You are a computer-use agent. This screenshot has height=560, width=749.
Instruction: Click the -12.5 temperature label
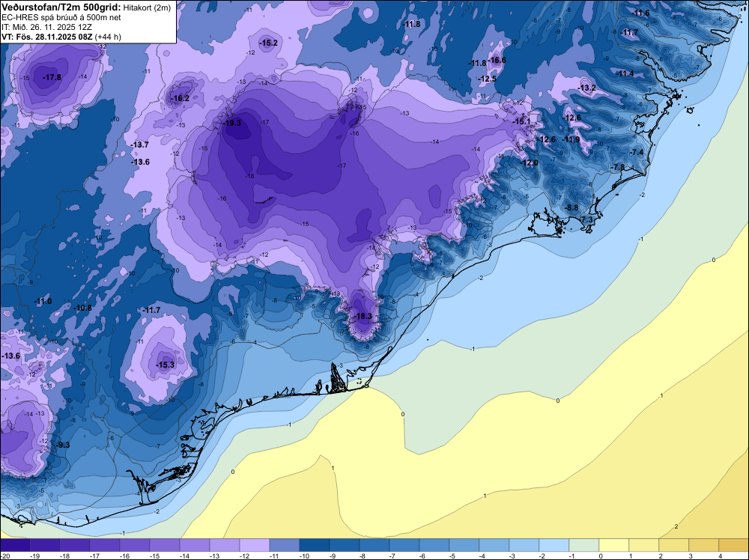[x=488, y=79]
